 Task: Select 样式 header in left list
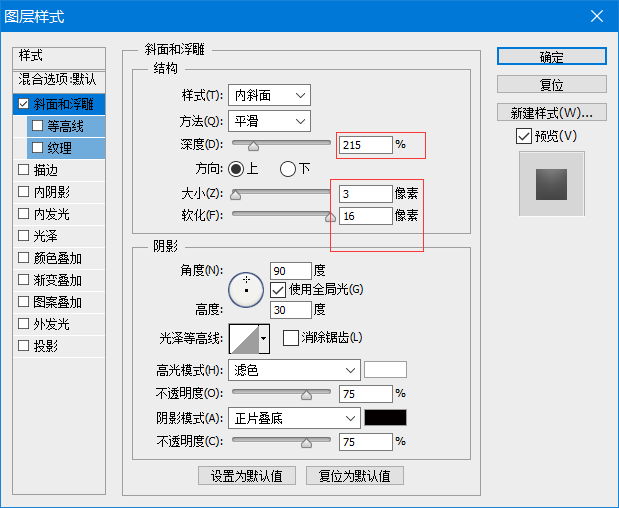coord(59,57)
